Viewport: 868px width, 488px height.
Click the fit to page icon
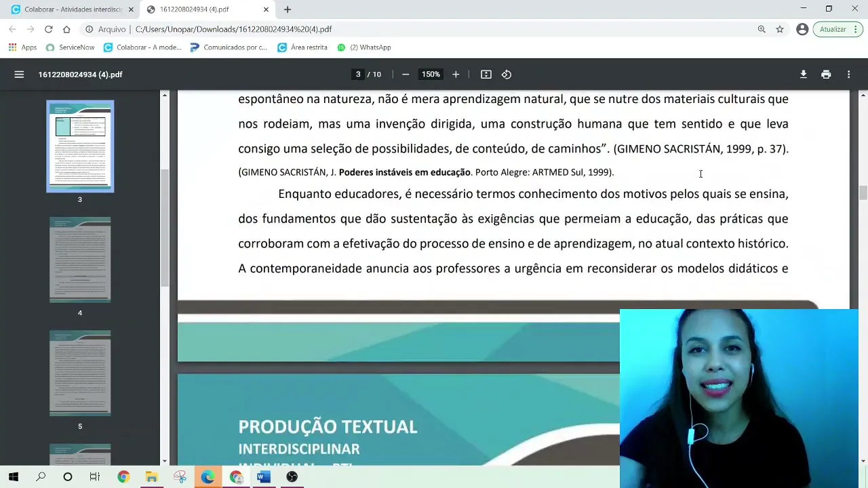point(486,75)
